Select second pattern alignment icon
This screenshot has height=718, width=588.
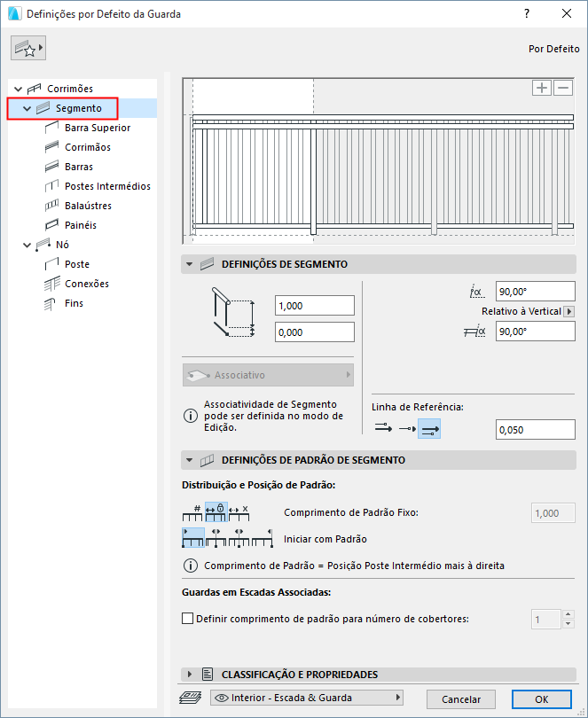point(216,538)
